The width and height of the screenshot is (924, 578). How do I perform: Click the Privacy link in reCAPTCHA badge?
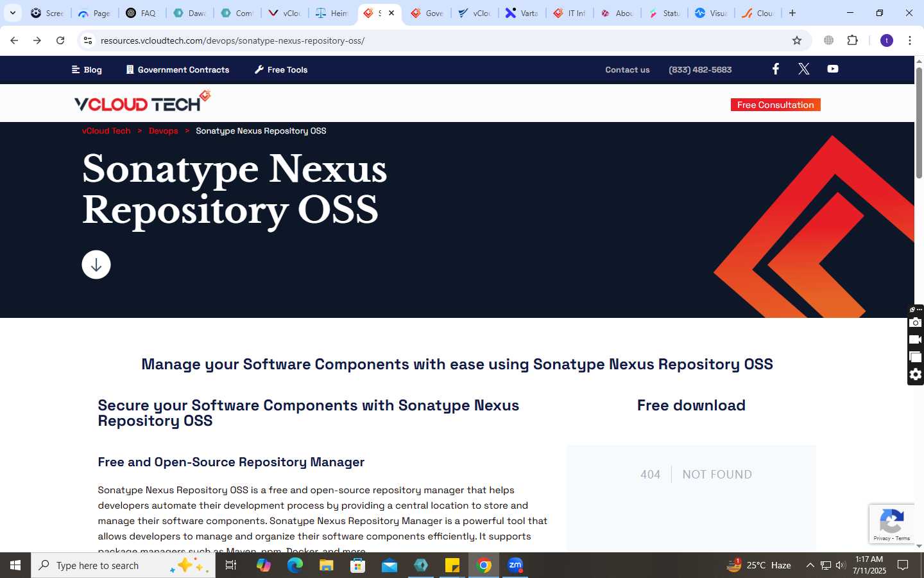pyautogui.click(x=882, y=538)
